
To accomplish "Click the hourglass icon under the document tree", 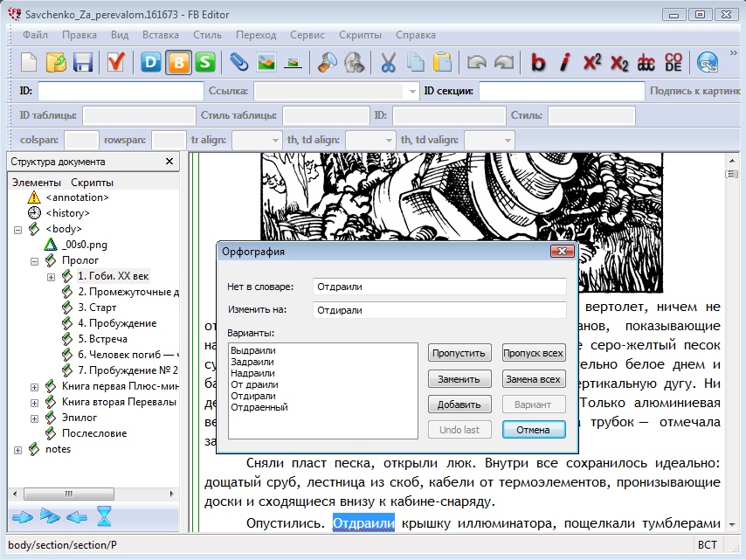I will point(104,517).
